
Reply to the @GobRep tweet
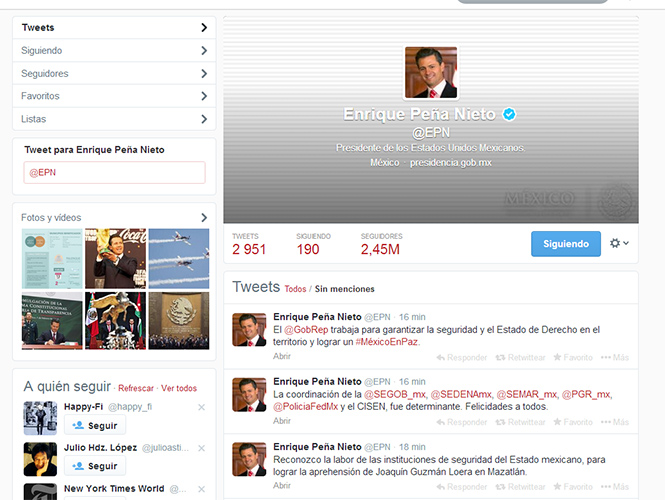point(461,358)
